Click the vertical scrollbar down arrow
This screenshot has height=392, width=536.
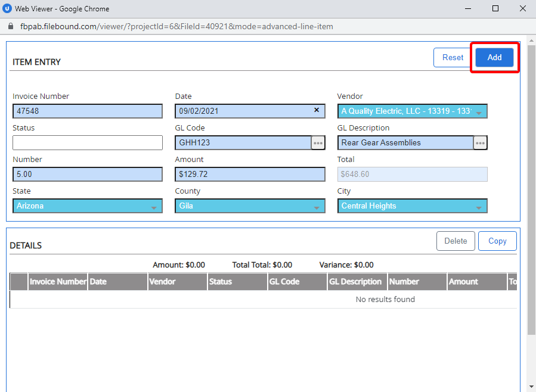[531, 387]
